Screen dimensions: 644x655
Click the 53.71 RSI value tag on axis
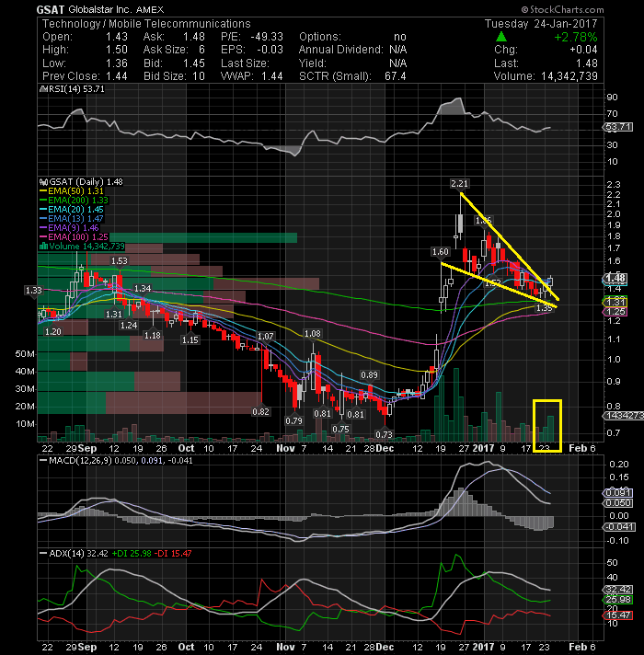click(x=618, y=127)
